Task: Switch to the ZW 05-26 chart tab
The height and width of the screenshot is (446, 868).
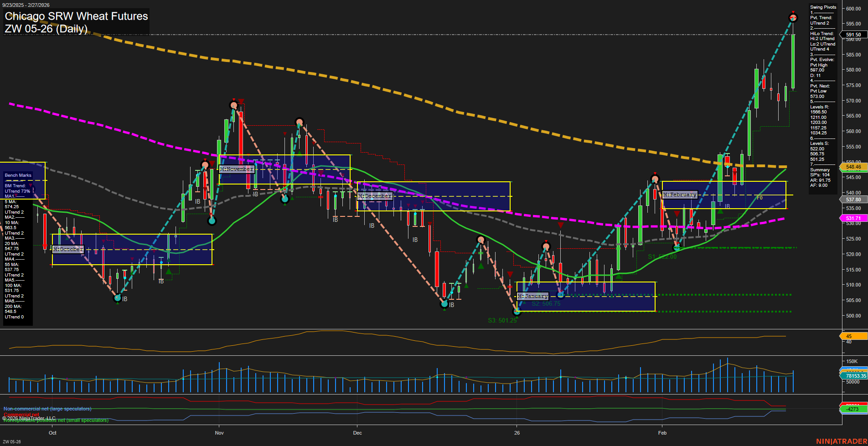Action: tap(12, 441)
